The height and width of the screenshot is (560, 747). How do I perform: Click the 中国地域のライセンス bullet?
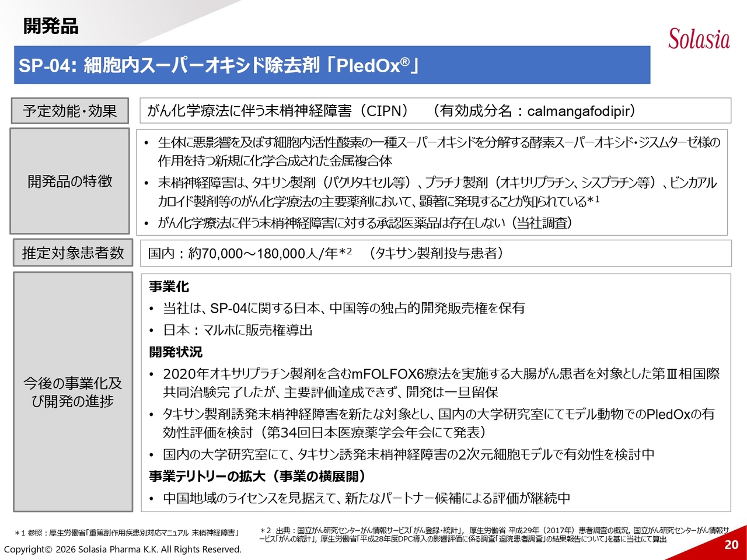pyautogui.click(x=366, y=498)
